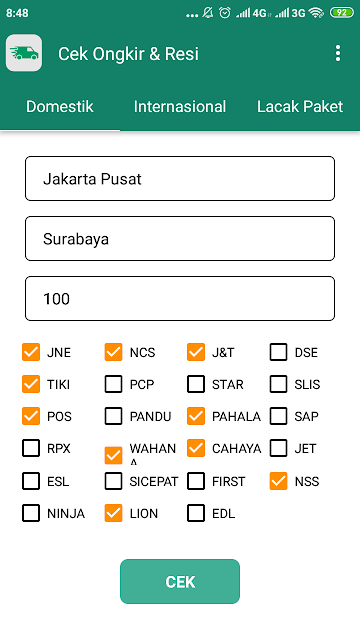The height and width of the screenshot is (640, 360).
Task: Disable the NSS courier checkbox
Action: (x=278, y=481)
